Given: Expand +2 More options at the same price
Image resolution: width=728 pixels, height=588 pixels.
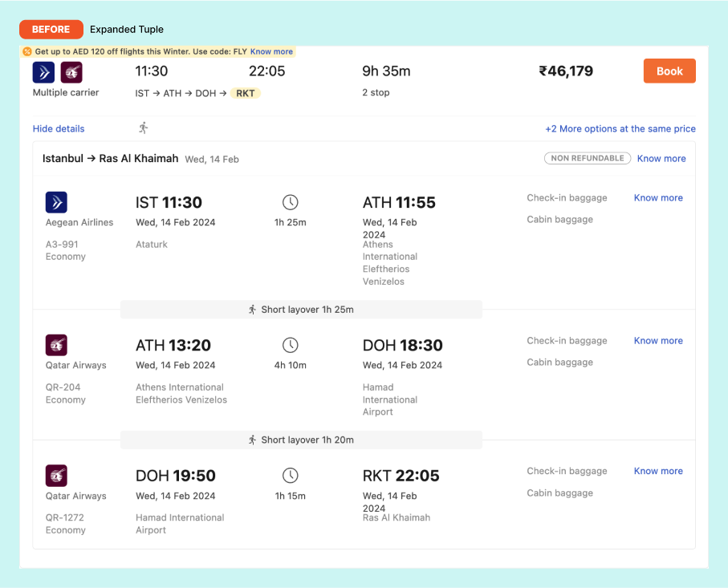Looking at the screenshot, I should click(x=620, y=128).
